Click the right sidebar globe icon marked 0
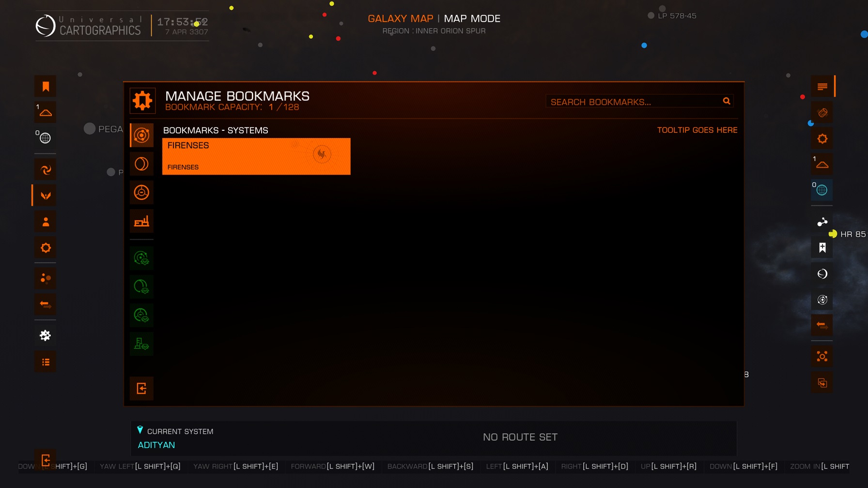The height and width of the screenshot is (488, 868). point(822,190)
